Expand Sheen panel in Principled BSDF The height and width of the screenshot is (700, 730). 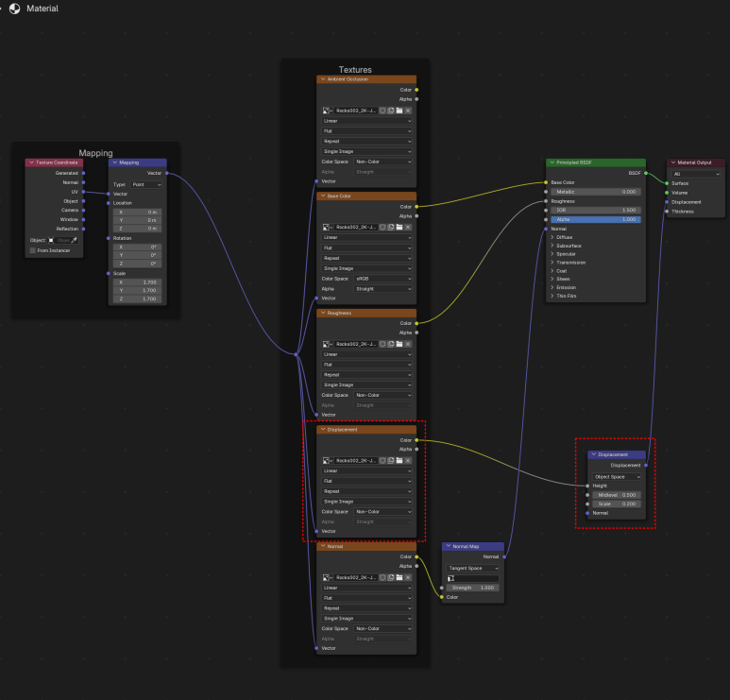552,279
